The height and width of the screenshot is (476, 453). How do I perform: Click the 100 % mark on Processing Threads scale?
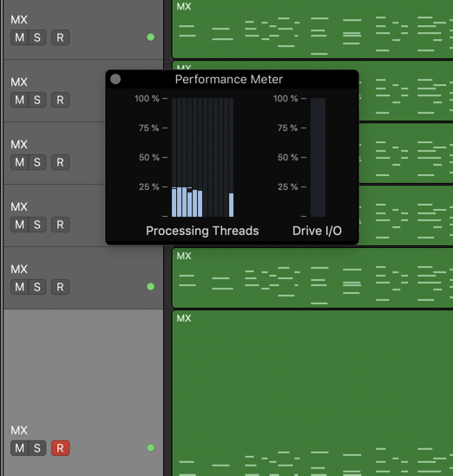click(147, 98)
